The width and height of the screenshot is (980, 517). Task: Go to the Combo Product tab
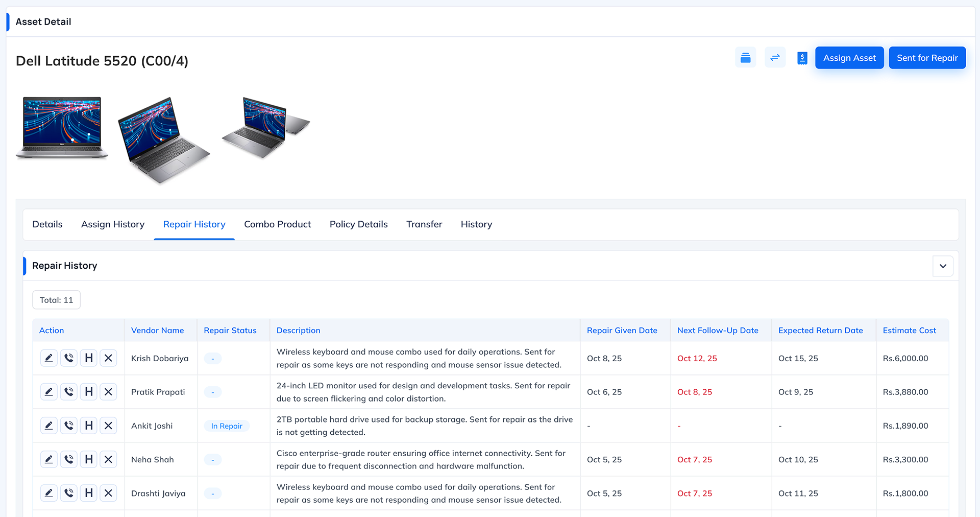[277, 224]
